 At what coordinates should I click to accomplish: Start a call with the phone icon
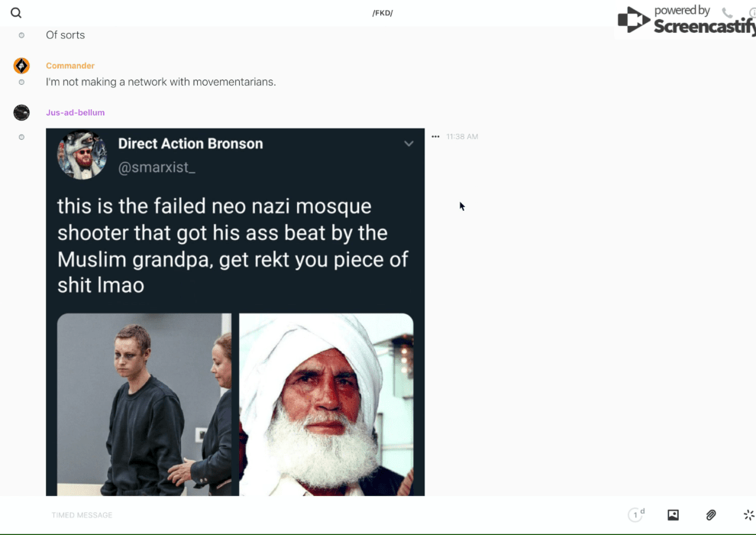point(727,13)
